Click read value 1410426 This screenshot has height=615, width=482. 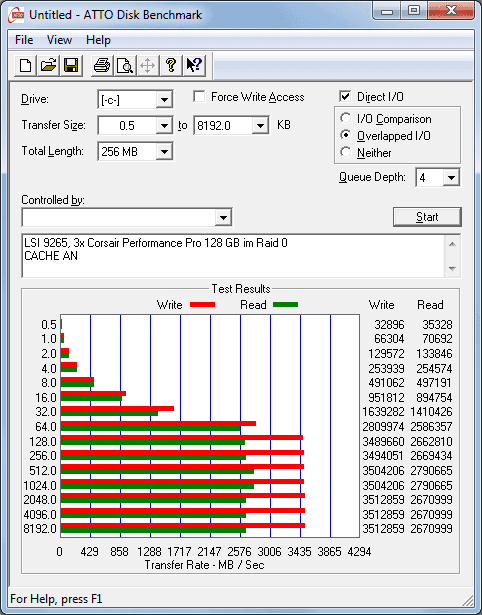(431, 412)
